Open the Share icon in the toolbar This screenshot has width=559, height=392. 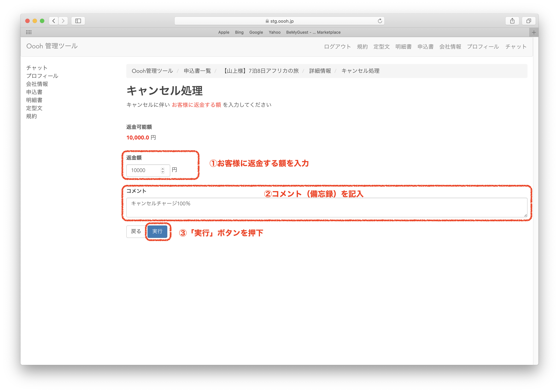point(512,21)
